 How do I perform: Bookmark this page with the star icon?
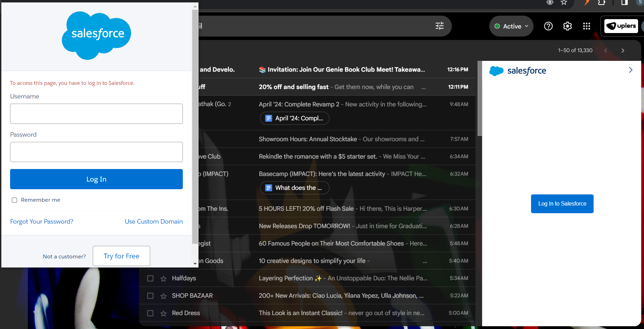(x=564, y=2)
